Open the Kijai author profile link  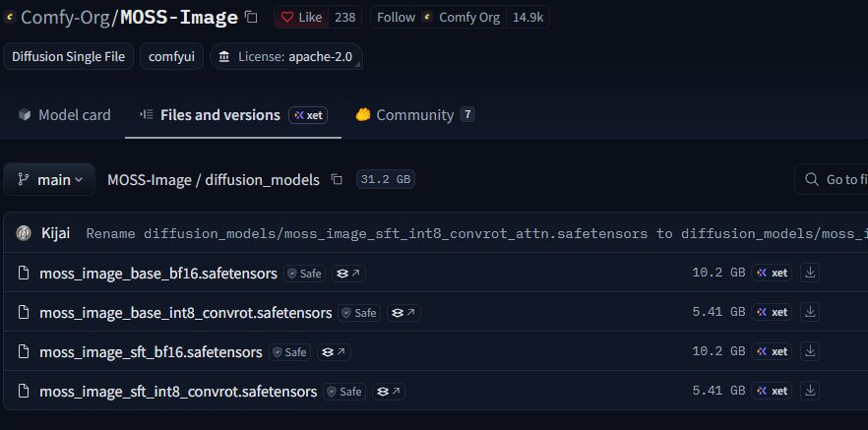tap(55, 233)
